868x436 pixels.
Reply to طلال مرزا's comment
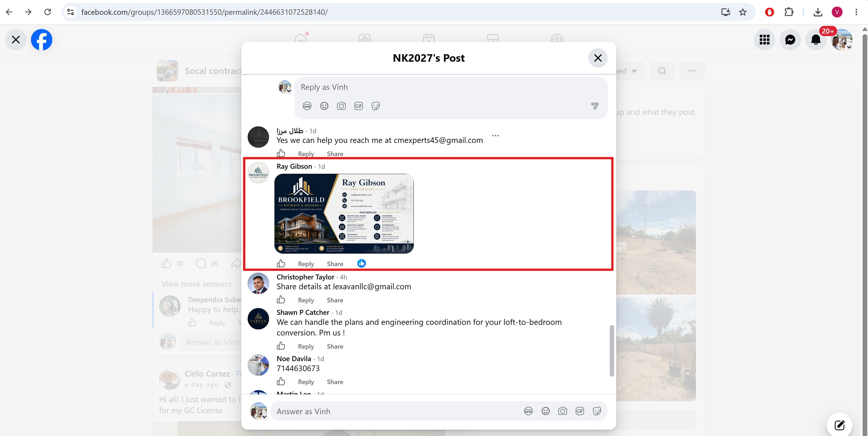coord(306,154)
